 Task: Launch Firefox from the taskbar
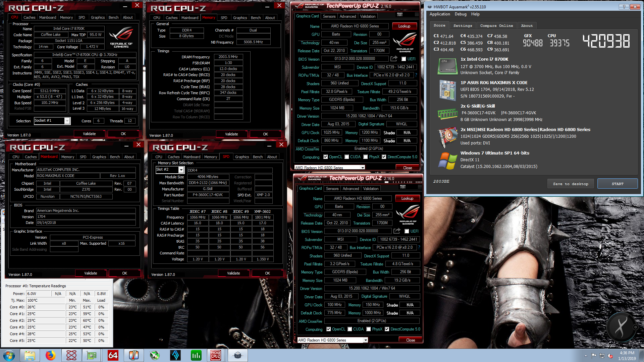tap(50, 355)
